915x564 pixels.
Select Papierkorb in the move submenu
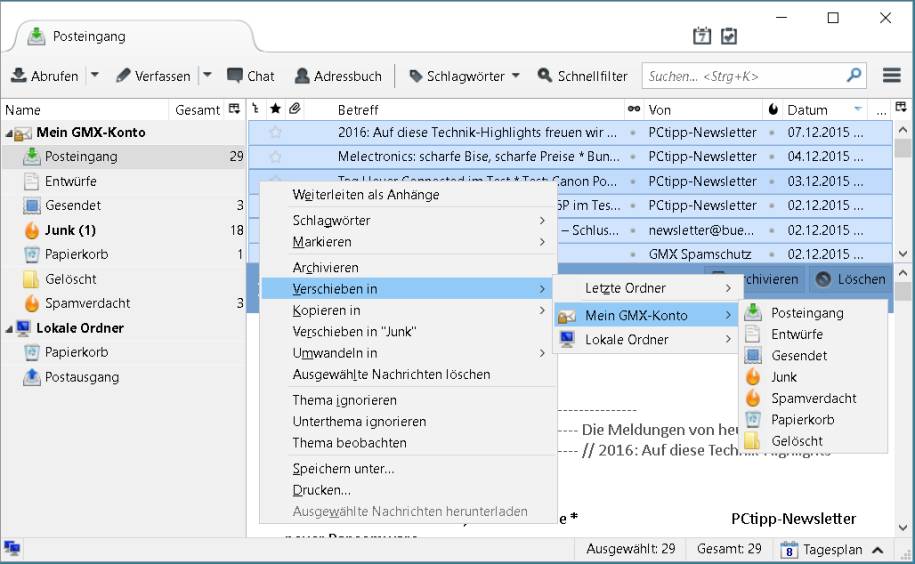[x=802, y=420]
